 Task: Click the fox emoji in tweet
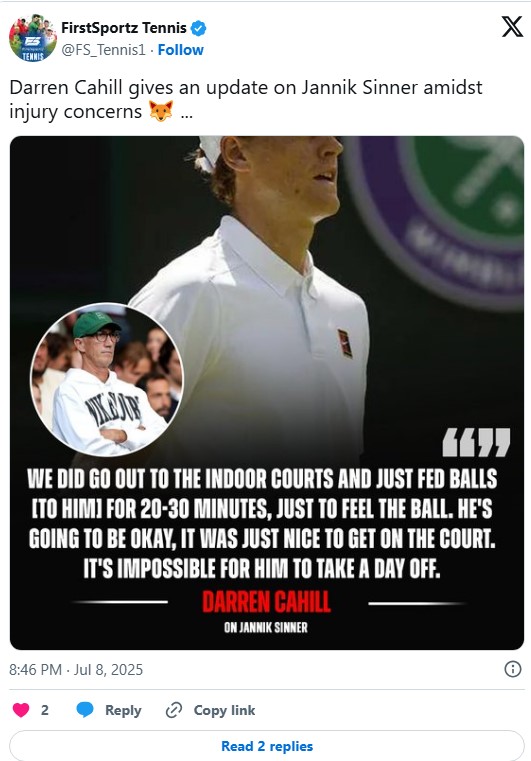pos(161,112)
